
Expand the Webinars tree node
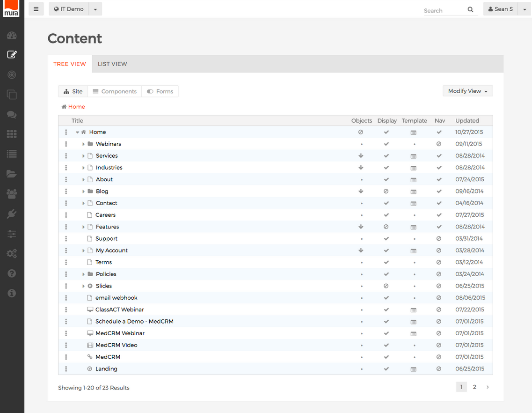point(83,144)
